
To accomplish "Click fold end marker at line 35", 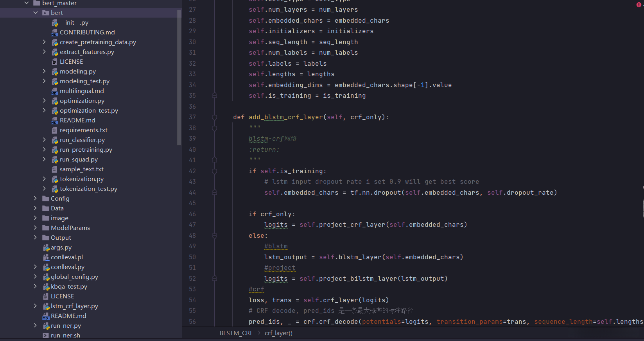I will (215, 95).
